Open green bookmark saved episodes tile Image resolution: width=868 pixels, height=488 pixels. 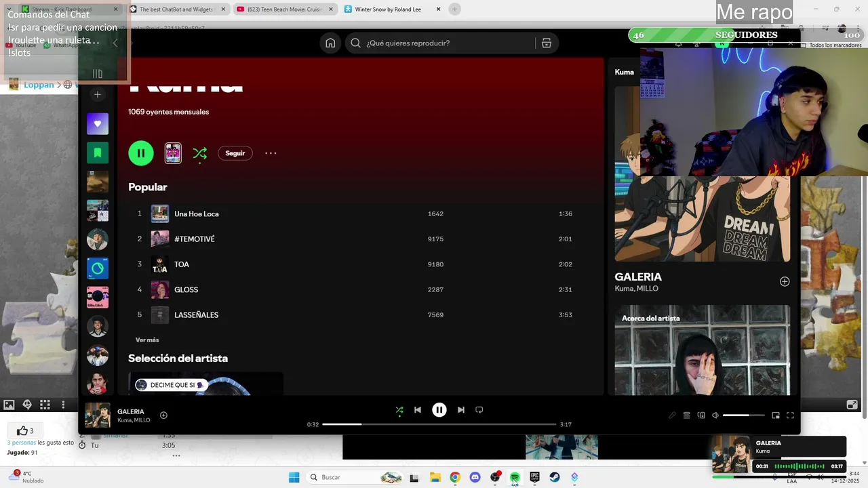click(98, 152)
